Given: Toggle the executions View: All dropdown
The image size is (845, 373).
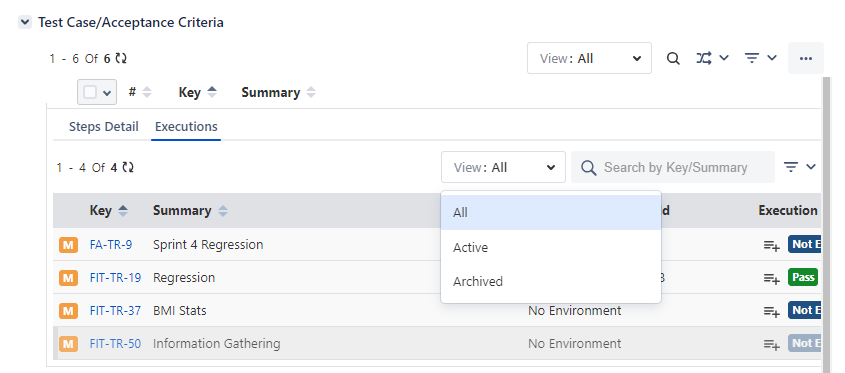Looking at the screenshot, I should click(x=503, y=167).
